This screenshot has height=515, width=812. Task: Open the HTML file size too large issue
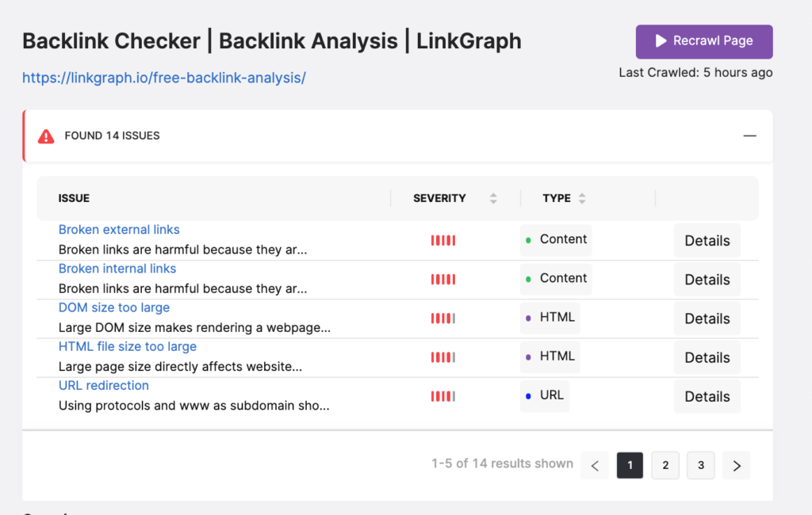(x=128, y=346)
